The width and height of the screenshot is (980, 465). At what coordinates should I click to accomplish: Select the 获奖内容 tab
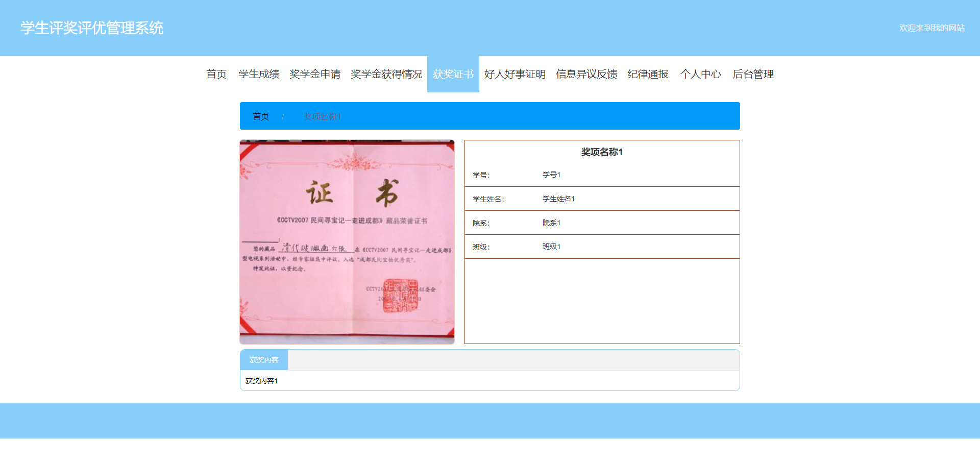264,360
